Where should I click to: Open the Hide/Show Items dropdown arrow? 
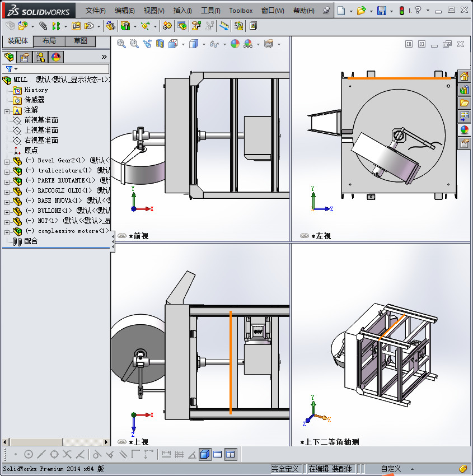tap(224, 45)
